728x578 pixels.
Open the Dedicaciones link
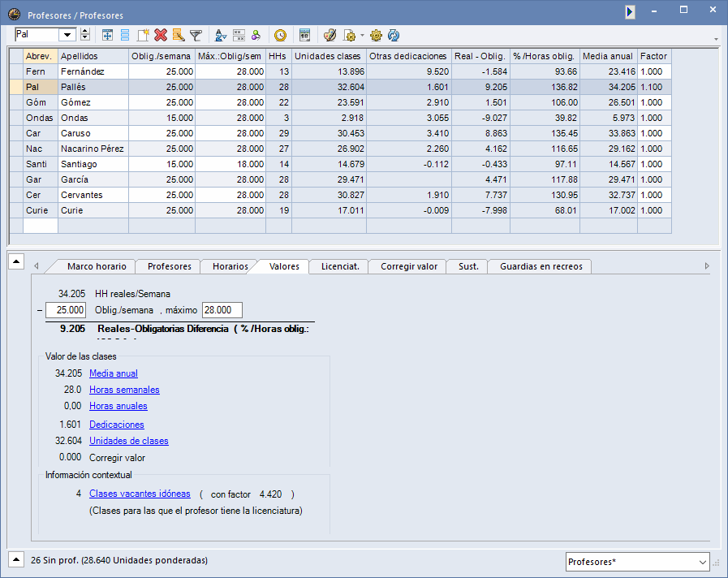(x=117, y=425)
